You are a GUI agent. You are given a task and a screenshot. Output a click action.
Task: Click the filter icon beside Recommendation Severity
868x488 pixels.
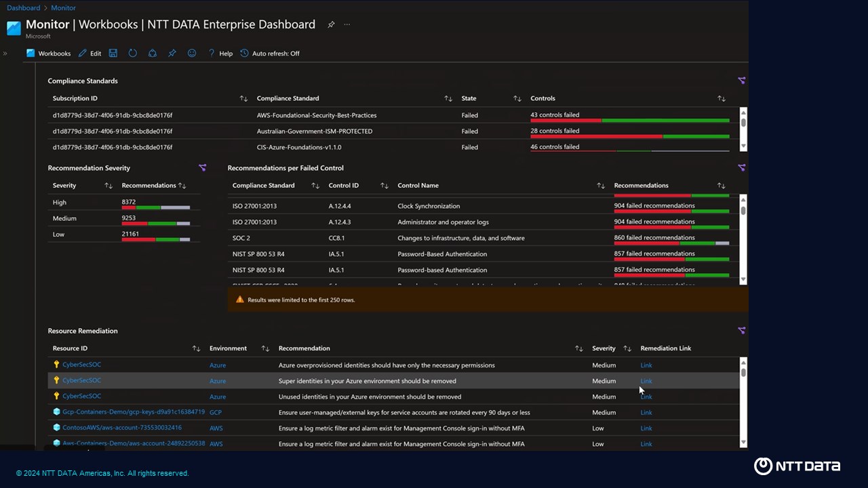[x=202, y=168]
